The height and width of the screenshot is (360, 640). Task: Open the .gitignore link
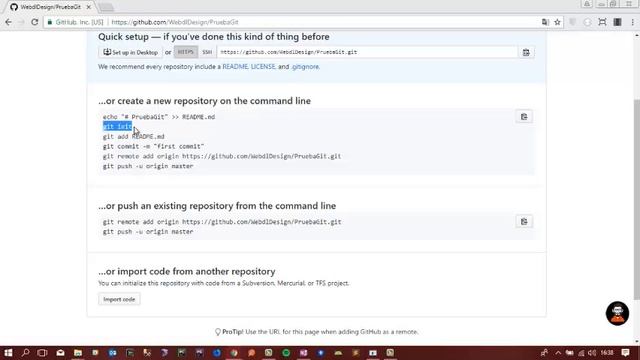click(x=305, y=67)
